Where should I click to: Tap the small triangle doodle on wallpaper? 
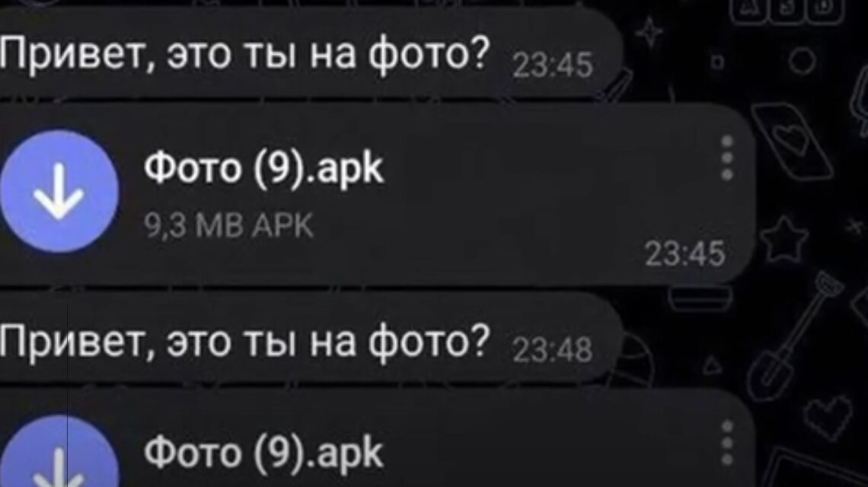pos(713,365)
